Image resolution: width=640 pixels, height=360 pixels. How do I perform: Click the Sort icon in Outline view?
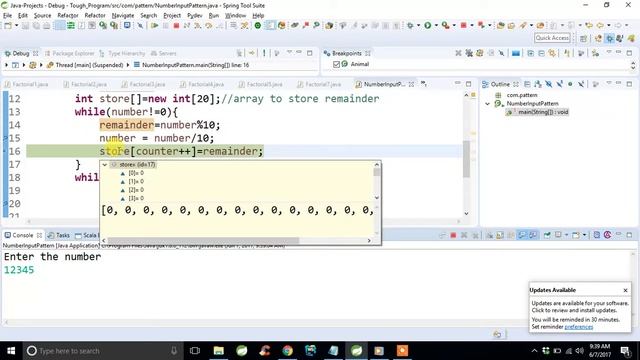pos(538,84)
